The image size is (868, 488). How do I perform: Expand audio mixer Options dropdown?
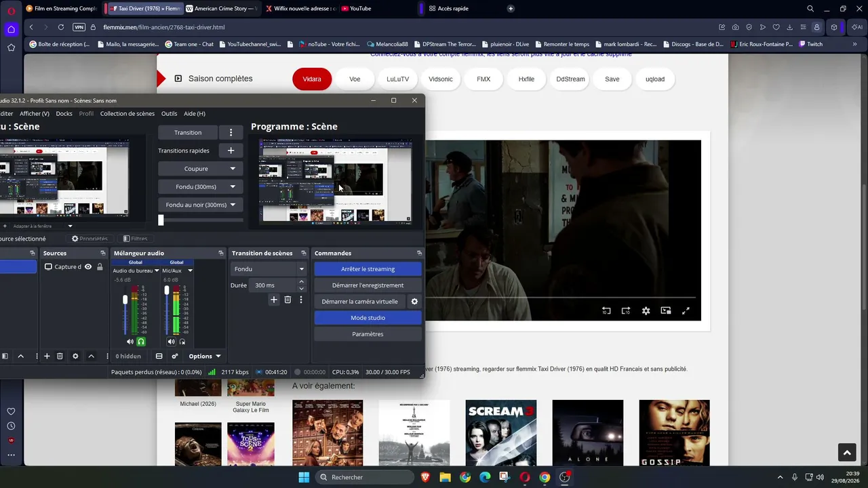pos(204,356)
